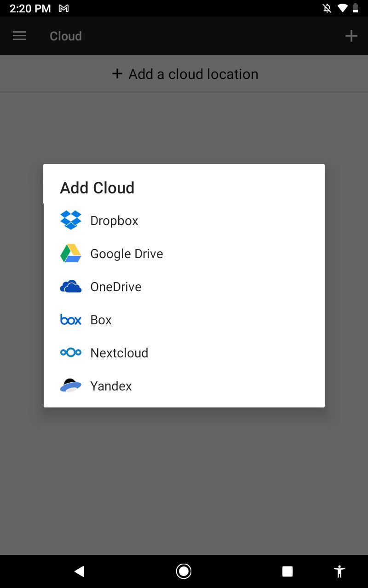
Task: Select the Nextcloud logo icon
Action: 71,353
